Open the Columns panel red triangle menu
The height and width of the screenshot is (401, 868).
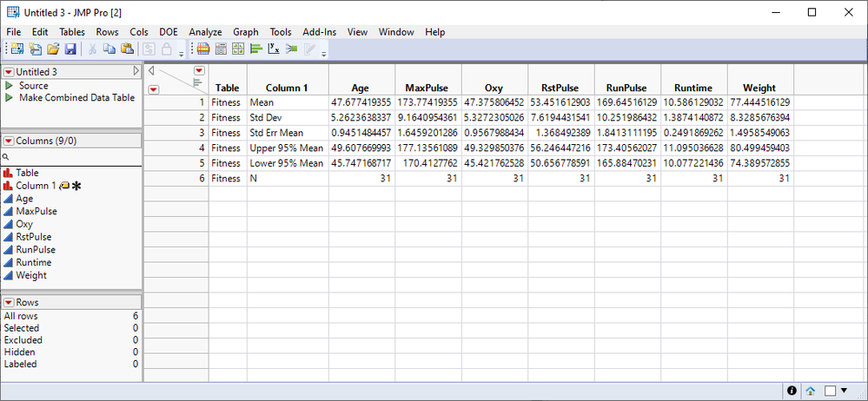(10, 141)
